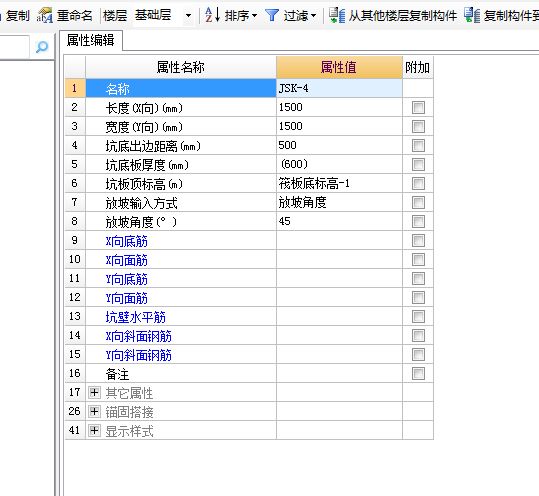Click the 放坡角度 value 45
Viewport: 539px width, 496px height.
pyautogui.click(x=339, y=221)
